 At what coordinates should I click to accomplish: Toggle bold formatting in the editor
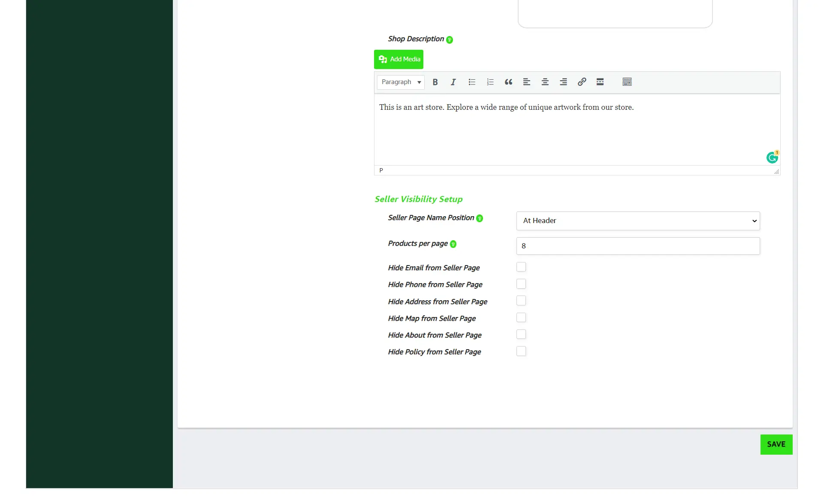pos(435,82)
